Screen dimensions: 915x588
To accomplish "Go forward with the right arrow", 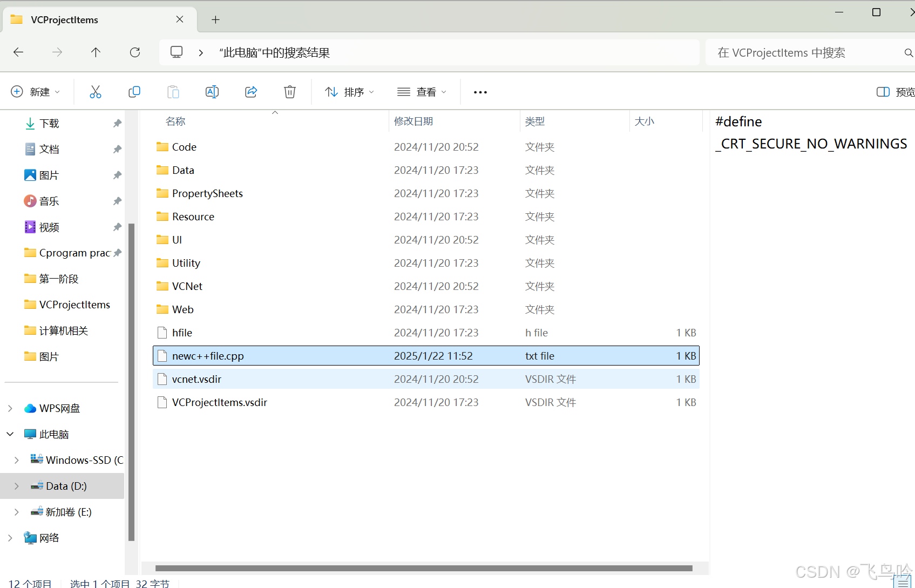I will click(x=57, y=52).
